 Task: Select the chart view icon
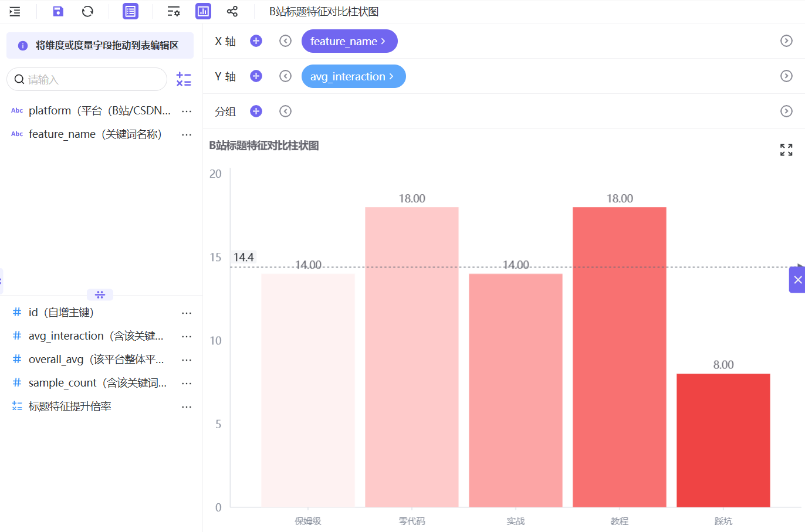[x=203, y=11]
